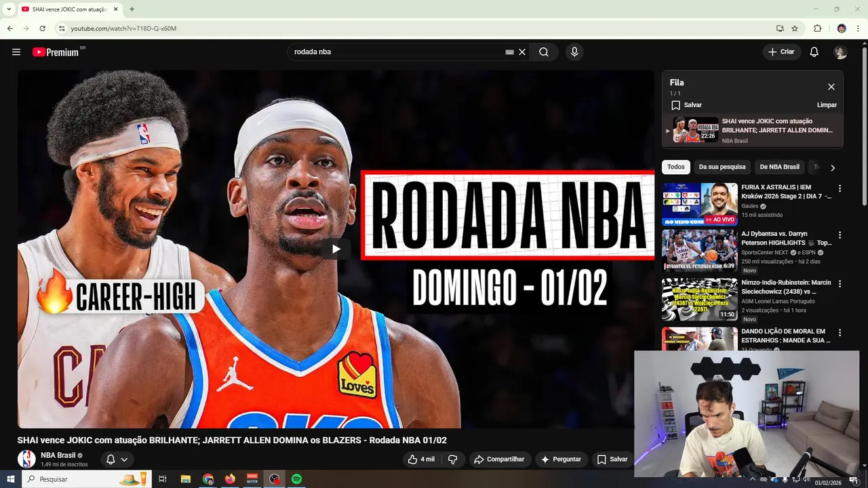The height and width of the screenshot is (488, 868).
Task: View site information icon in address bar
Action: (62, 28)
